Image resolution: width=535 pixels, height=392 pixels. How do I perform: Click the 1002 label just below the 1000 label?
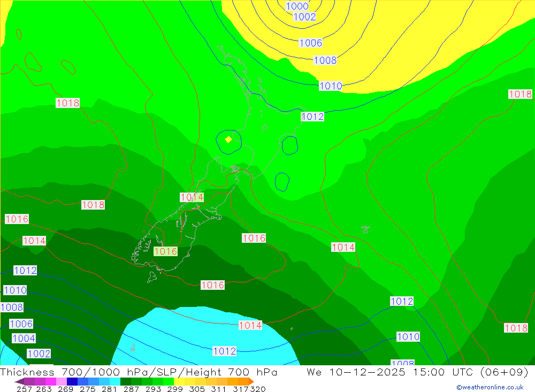click(x=305, y=17)
